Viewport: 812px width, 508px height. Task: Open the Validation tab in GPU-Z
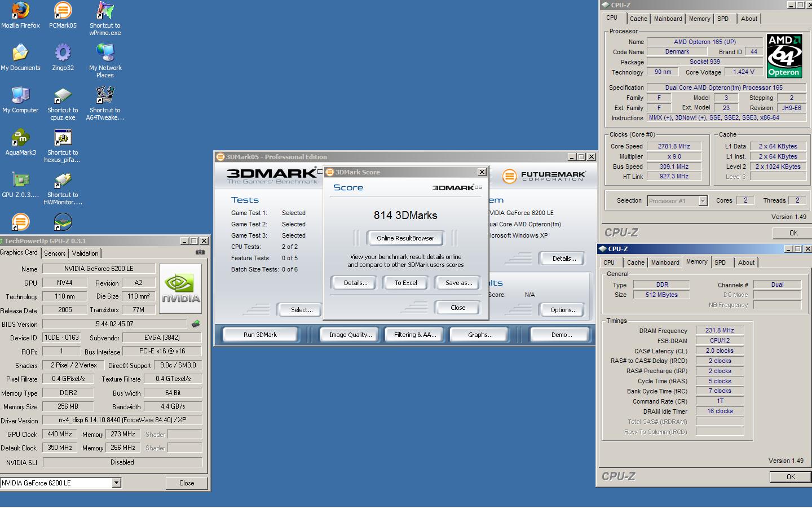point(85,253)
